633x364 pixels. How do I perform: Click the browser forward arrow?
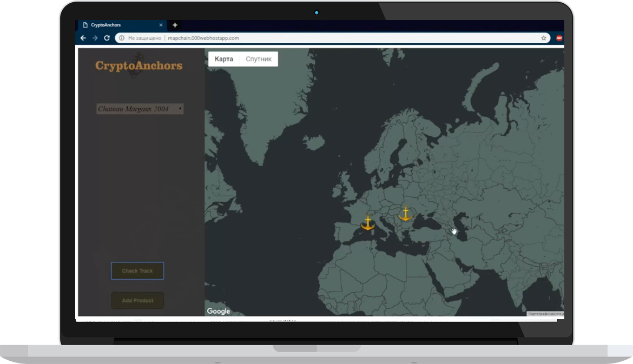point(95,38)
